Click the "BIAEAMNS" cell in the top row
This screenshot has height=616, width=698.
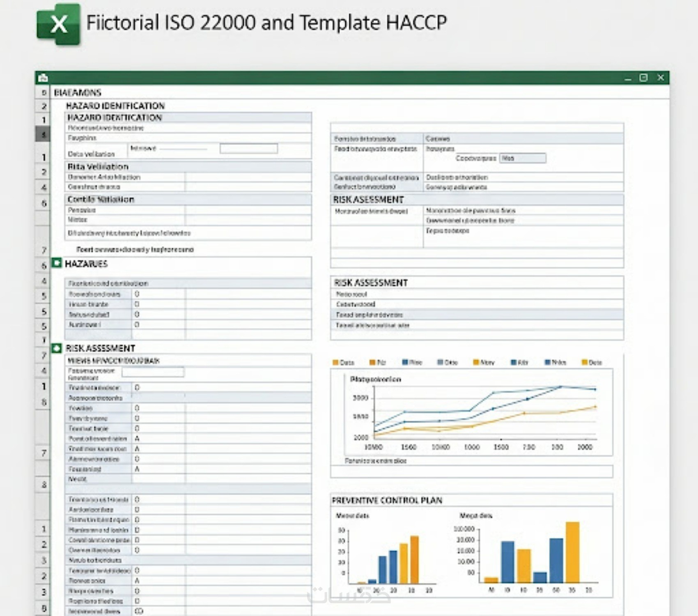click(78, 93)
